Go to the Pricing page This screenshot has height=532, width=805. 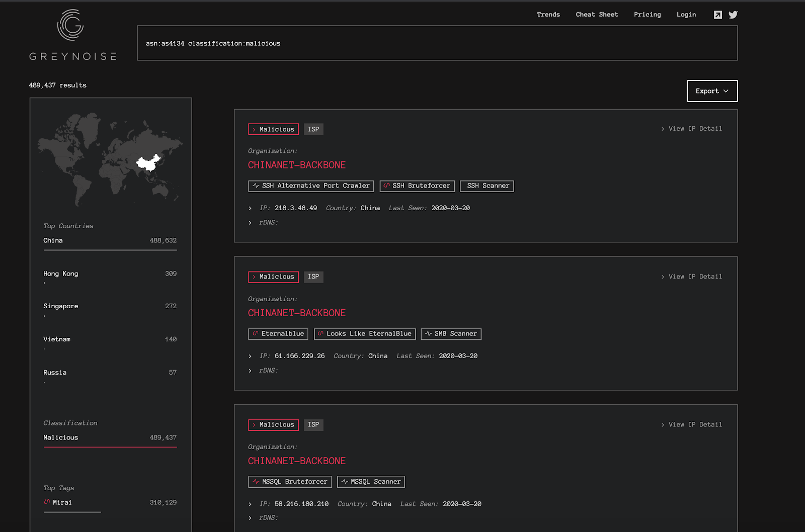648,15
